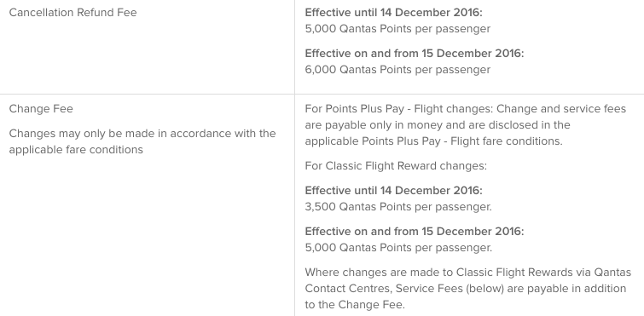This screenshot has height=316, width=644.
Task: Click the to the Change Fee closing line
Action: (355, 305)
